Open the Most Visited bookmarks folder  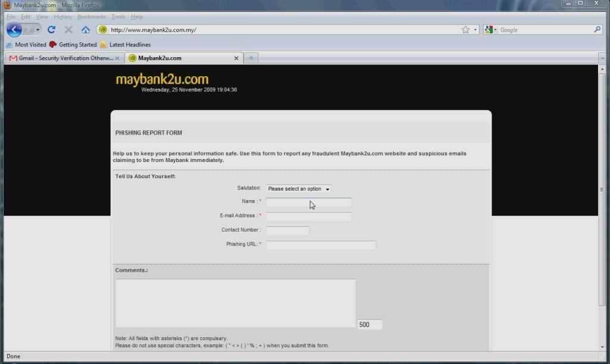pos(26,45)
